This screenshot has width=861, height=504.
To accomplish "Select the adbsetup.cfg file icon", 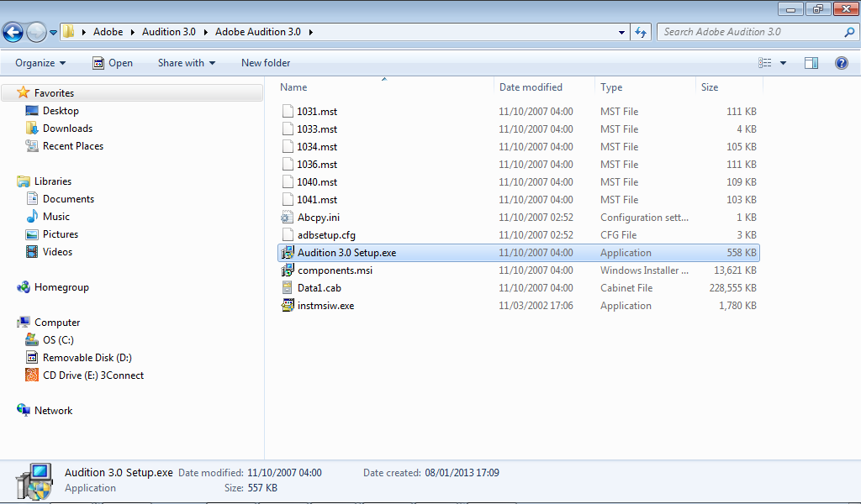I will pyautogui.click(x=288, y=234).
